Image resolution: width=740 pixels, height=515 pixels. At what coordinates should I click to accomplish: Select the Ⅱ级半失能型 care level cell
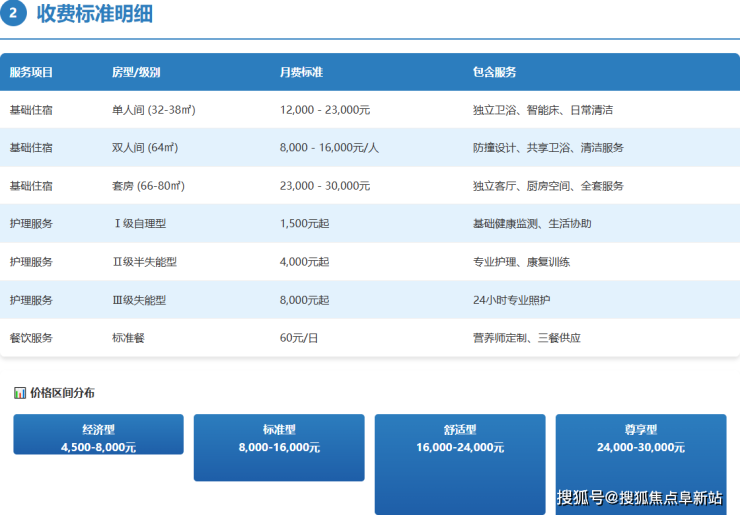[x=145, y=262]
